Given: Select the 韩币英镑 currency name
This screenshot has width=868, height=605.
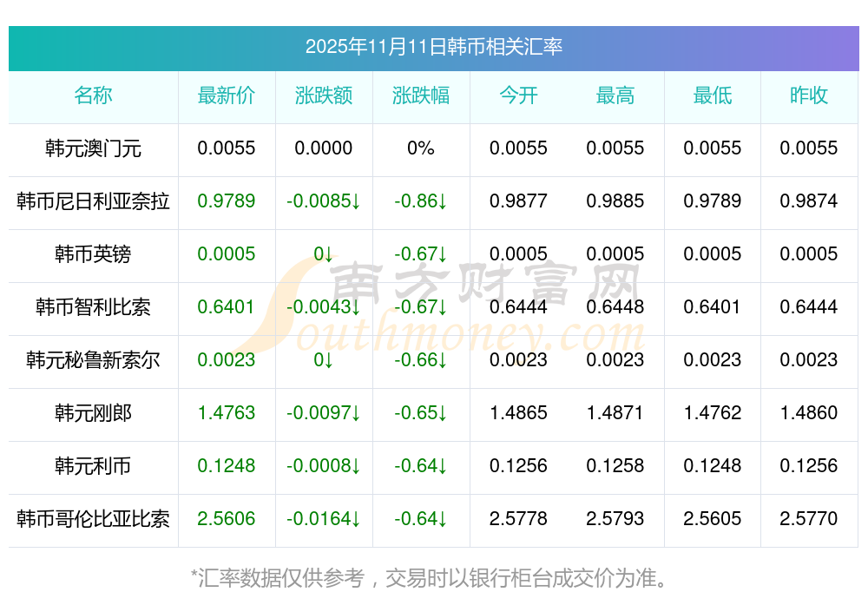Looking at the screenshot, I should point(93,254).
